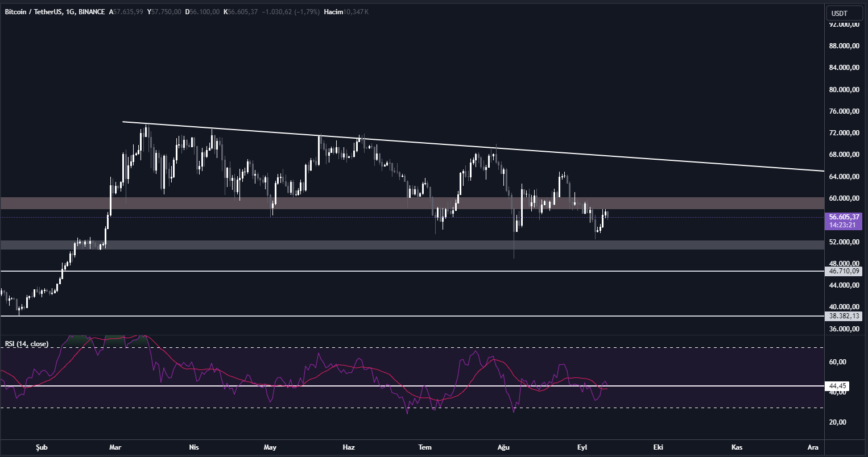Click the K 56.605,37 close value
868x457 pixels.
241,11
